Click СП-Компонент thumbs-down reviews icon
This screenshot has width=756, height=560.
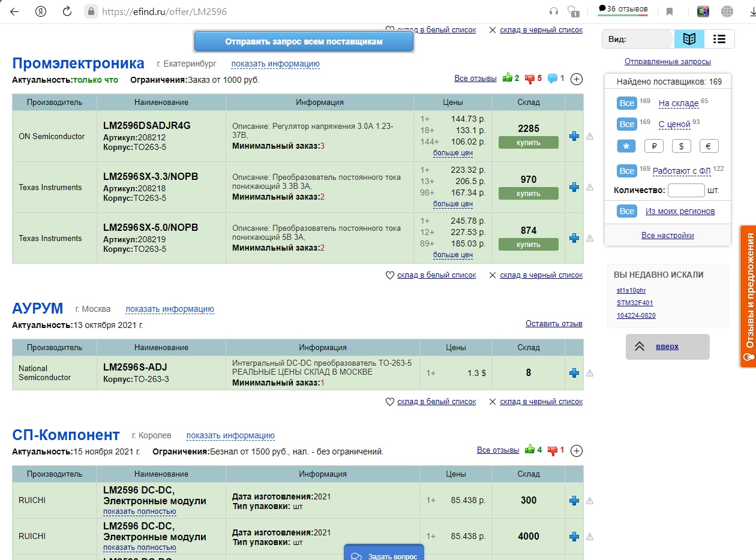tap(553, 450)
